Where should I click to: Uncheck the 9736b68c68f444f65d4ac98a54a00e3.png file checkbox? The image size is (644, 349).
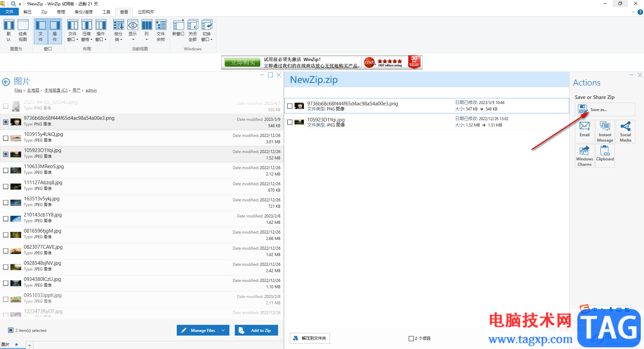(6, 122)
